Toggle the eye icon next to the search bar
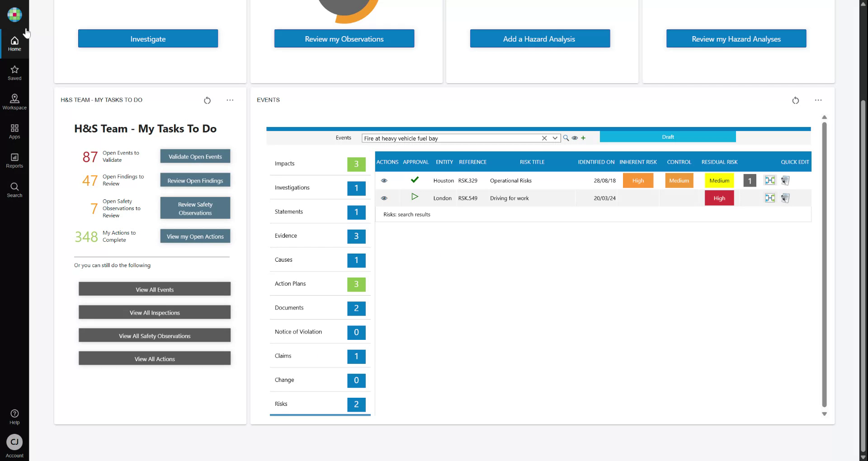Screen dimensions: 868x461 point(575,138)
